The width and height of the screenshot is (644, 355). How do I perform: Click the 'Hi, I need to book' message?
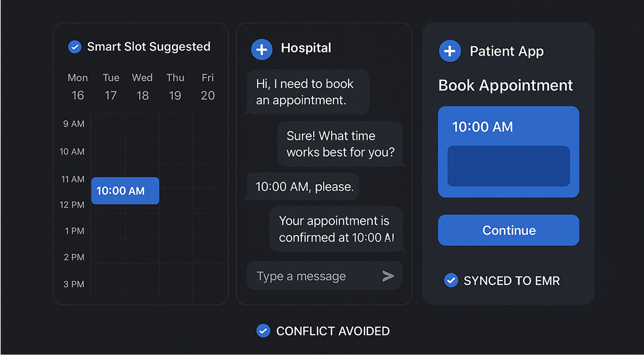point(306,92)
